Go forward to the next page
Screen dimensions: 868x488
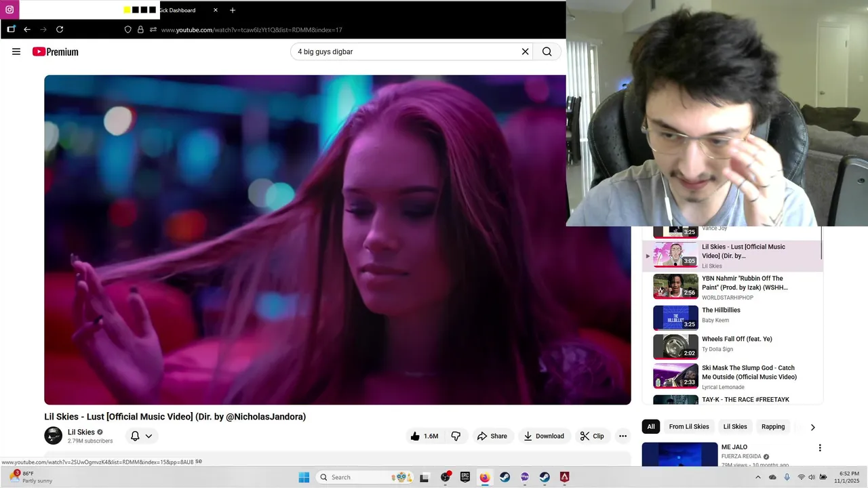[43, 29]
